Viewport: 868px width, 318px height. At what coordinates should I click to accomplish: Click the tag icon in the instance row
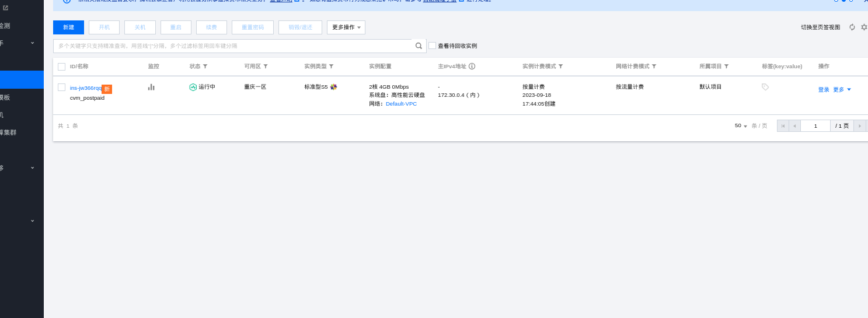[765, 87]
